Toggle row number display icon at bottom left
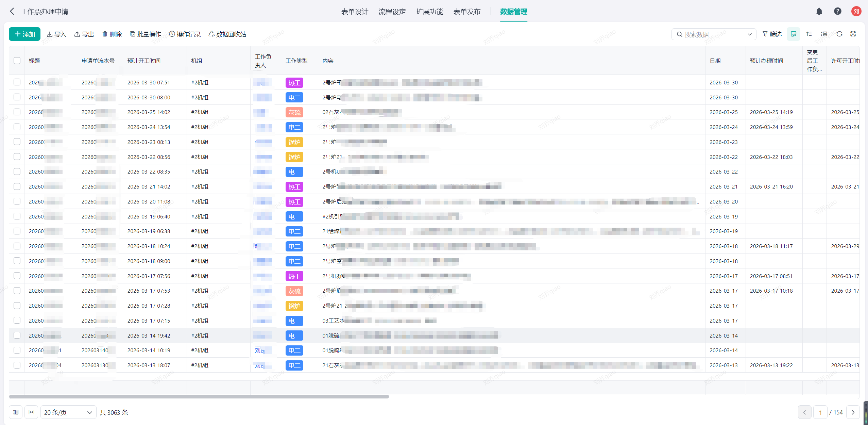Image resolution: width=868 pixels, height=425 pixels. pyautogui.click(x=16, y=412)
